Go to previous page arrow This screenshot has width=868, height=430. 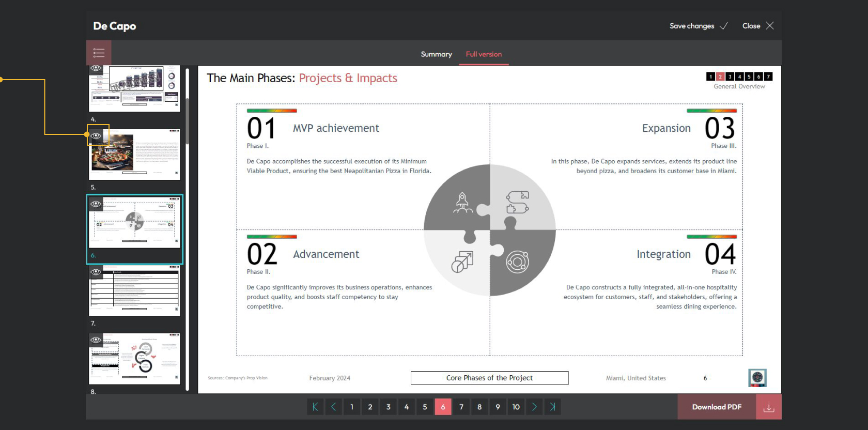[333, 407]
